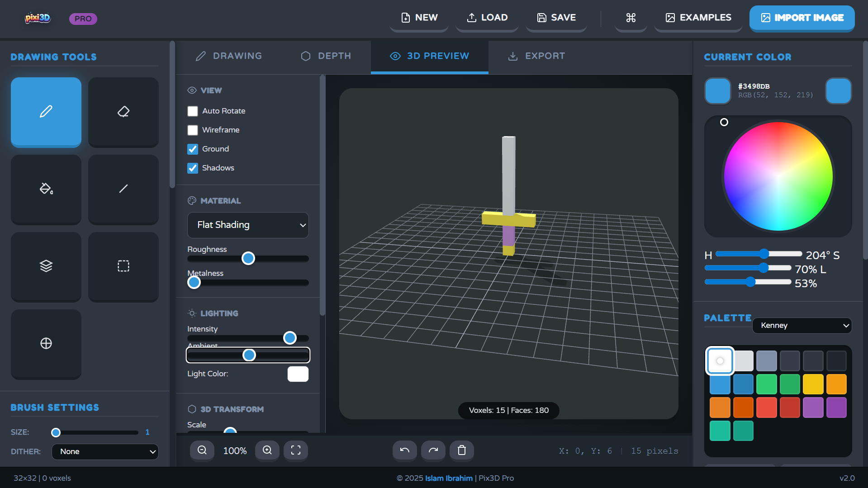Screen dimensions: 868x488
Task: Click the lighting Intensity slider handle
Action: pyautogui.click(x=290, y=338)
